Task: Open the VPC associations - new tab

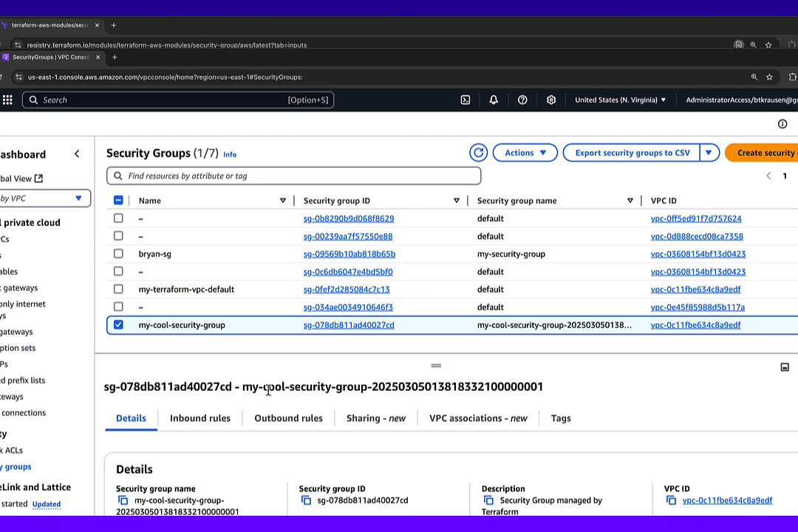Action: tap(478, 418)
